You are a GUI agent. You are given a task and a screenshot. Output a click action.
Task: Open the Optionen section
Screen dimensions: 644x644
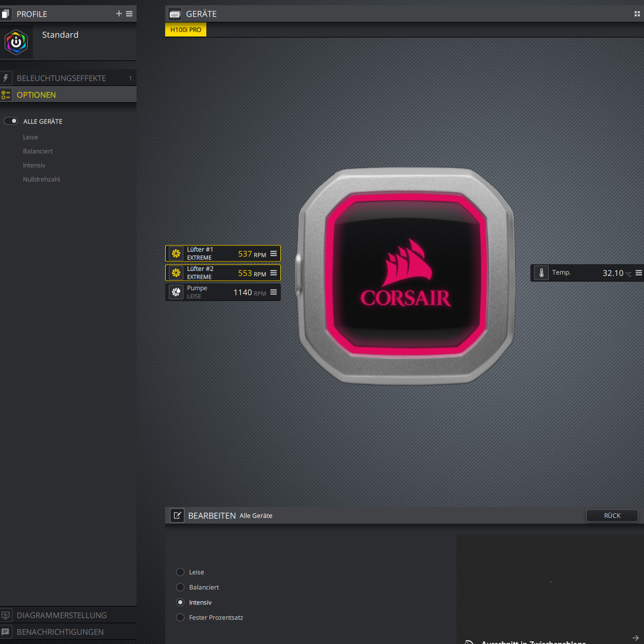click(x=68, y=94)
